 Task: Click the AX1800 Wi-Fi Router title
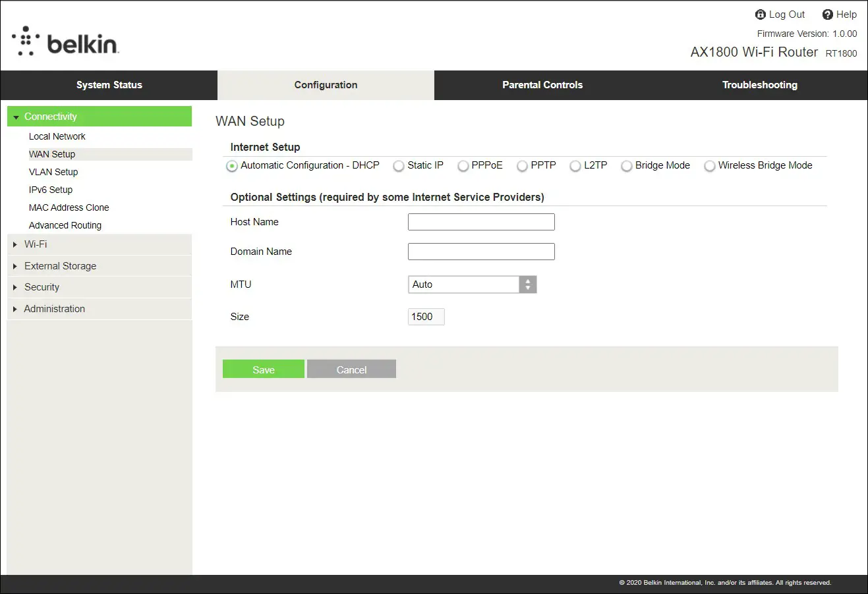coord(754,52)
